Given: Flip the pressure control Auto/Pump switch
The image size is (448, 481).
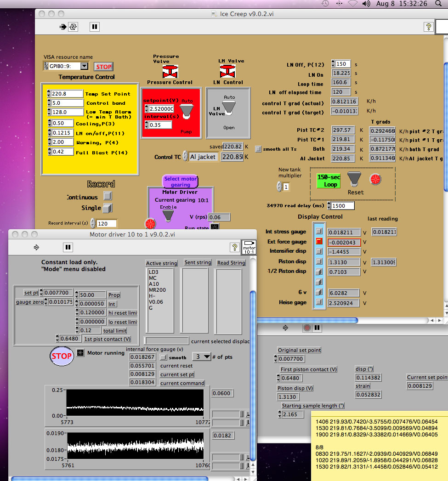Looking at the screenshot, I should click(x=186, y=111).
